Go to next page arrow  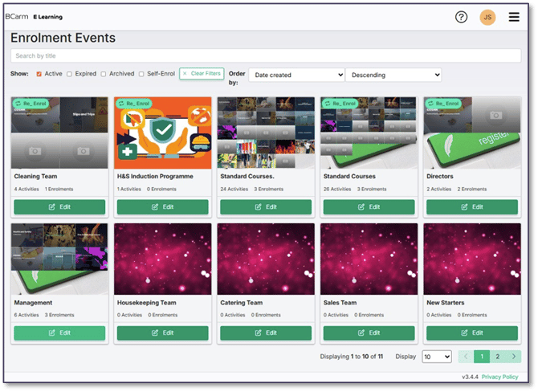514,356
